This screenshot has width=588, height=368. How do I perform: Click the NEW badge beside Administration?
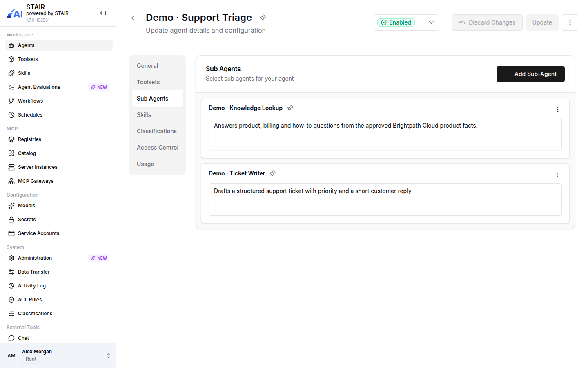(99, 258)
